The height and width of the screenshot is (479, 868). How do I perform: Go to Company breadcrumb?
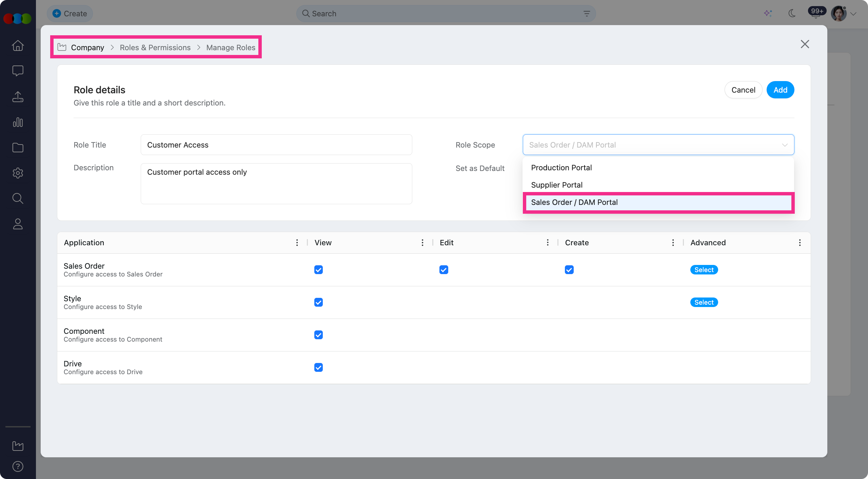point(87,47)
